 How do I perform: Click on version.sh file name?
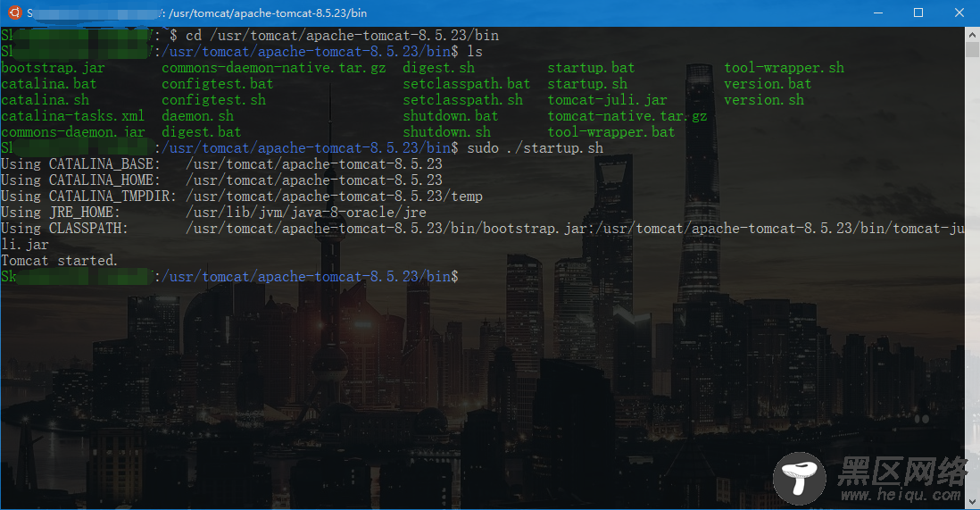[x=764, y=100]
